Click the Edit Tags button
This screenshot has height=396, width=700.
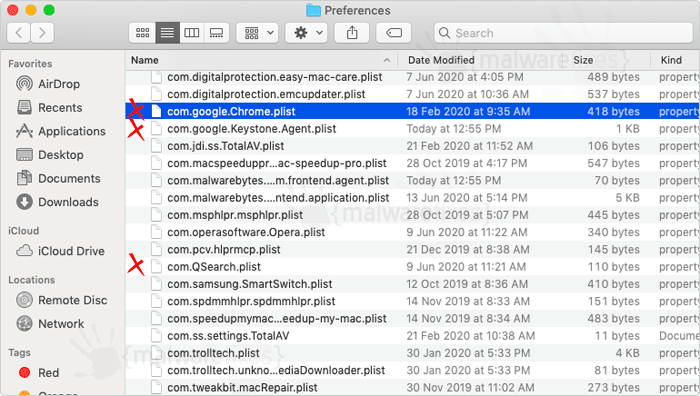(x=394, y=33)
